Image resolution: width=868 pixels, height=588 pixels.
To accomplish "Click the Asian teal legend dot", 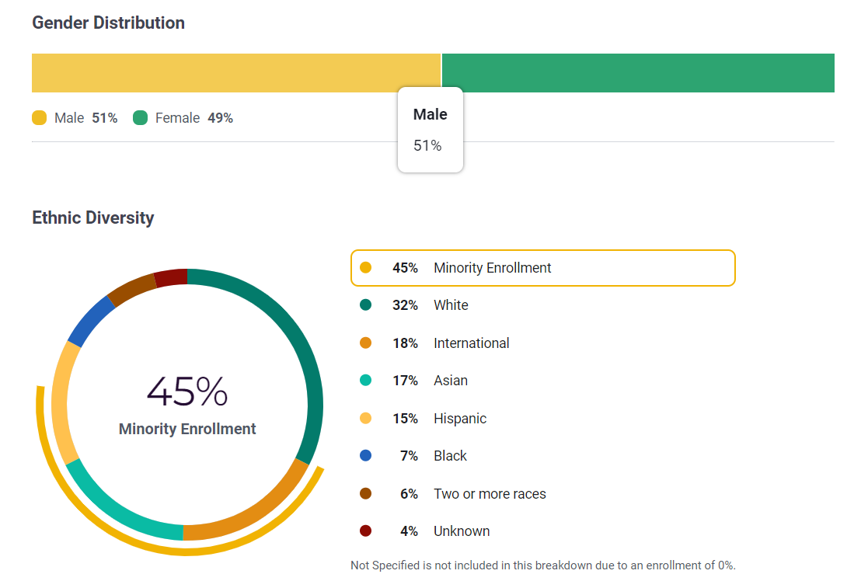I will tap(366, 381).
